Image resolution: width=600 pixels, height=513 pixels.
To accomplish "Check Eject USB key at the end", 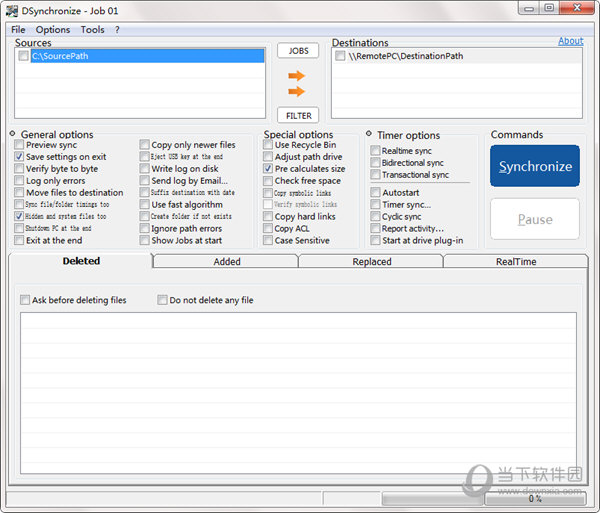I will [x=144, y=156].
